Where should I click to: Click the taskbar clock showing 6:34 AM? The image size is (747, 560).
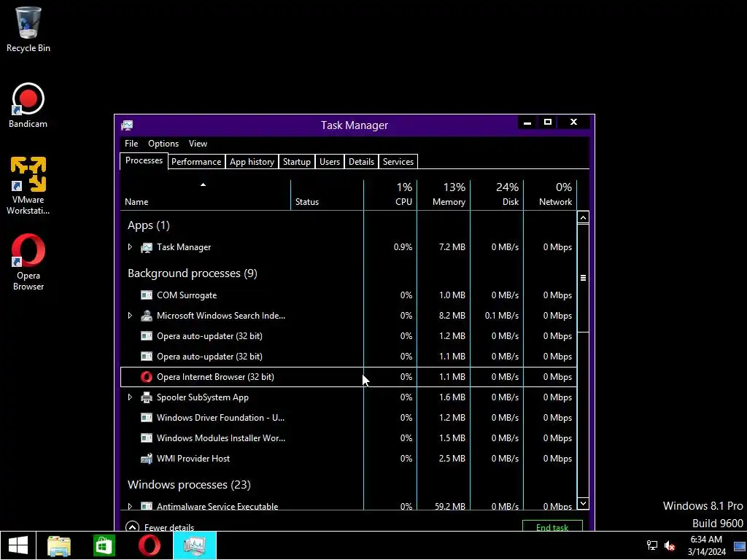(706, 545)
